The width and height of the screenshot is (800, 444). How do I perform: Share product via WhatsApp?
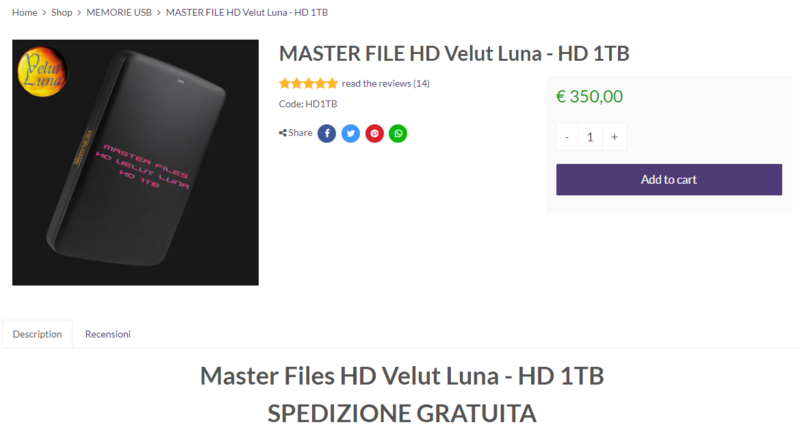[x=398, y=134]
